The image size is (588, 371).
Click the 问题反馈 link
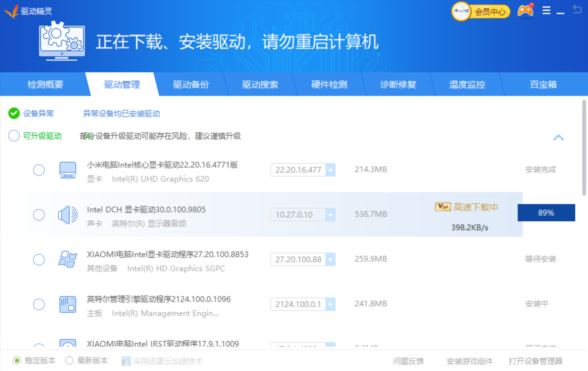coord(408,361)
